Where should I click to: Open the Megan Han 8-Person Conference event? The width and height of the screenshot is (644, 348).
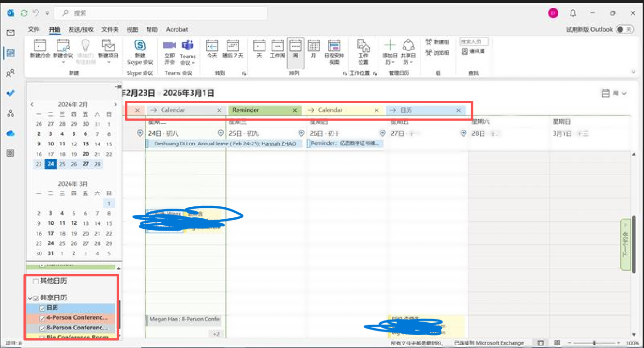[184, 320]
